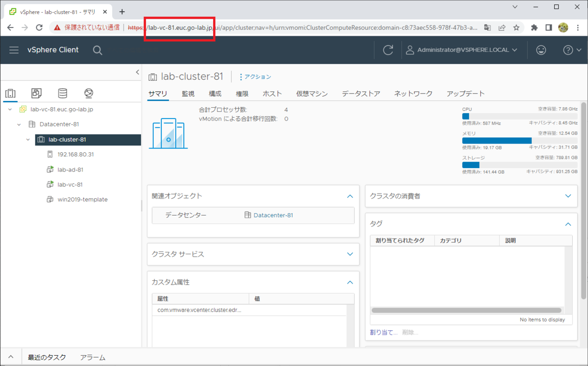Select lab-vc-81.euc.go-lab.jp in inventory tree
This screenshot has height=366, width=588.
click(62, 110)
